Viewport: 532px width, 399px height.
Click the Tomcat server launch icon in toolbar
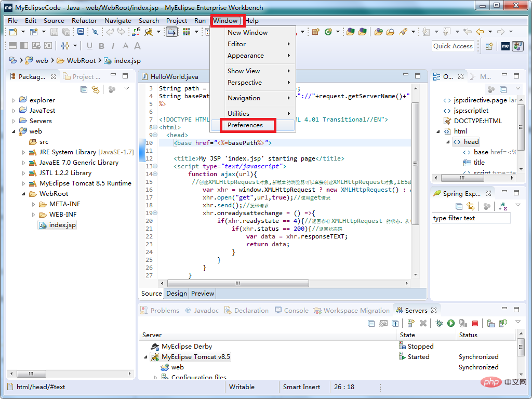[x=149, y=32]
